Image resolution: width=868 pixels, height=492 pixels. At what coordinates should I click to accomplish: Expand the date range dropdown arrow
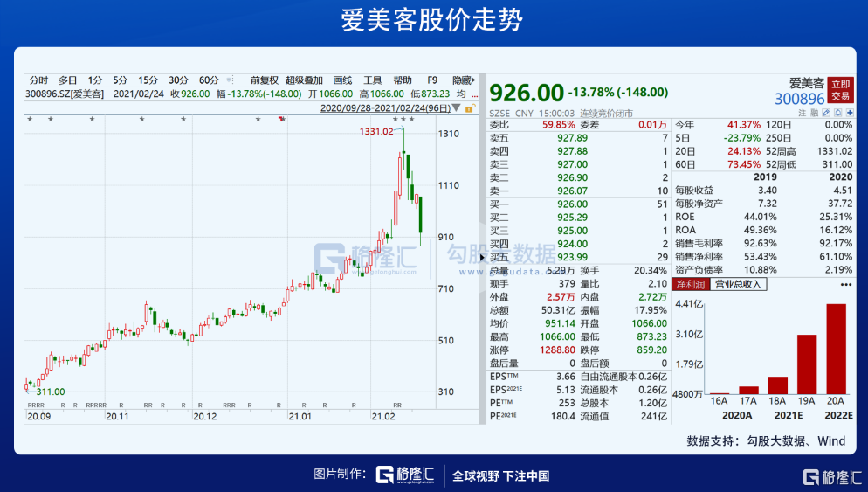456,107
